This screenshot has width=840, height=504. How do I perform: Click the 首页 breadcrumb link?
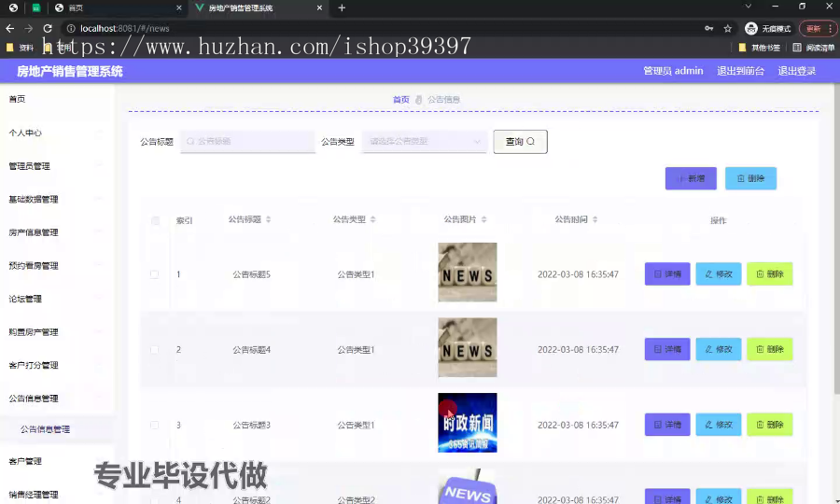click(x=400, y=100)
